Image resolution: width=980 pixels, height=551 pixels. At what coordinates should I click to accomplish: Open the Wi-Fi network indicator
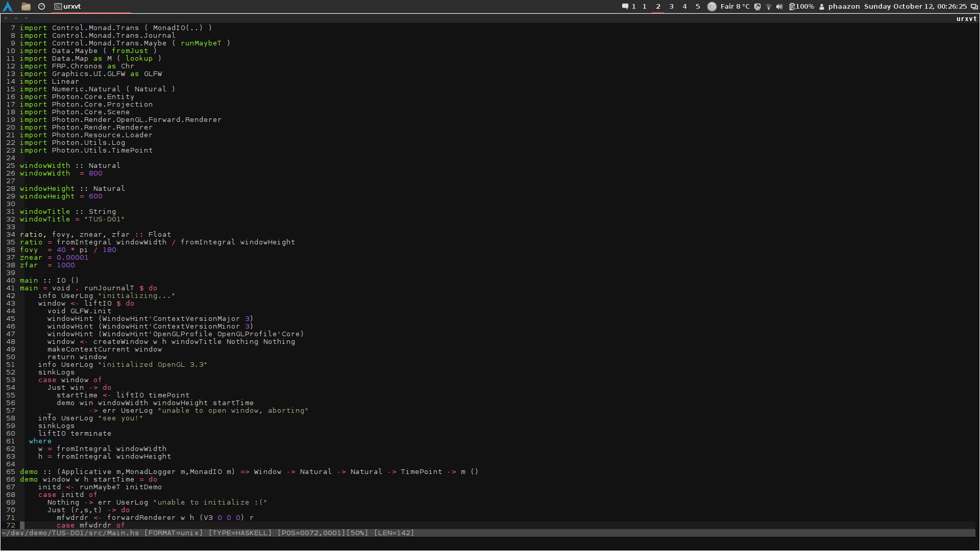click(x=768, y=7)
